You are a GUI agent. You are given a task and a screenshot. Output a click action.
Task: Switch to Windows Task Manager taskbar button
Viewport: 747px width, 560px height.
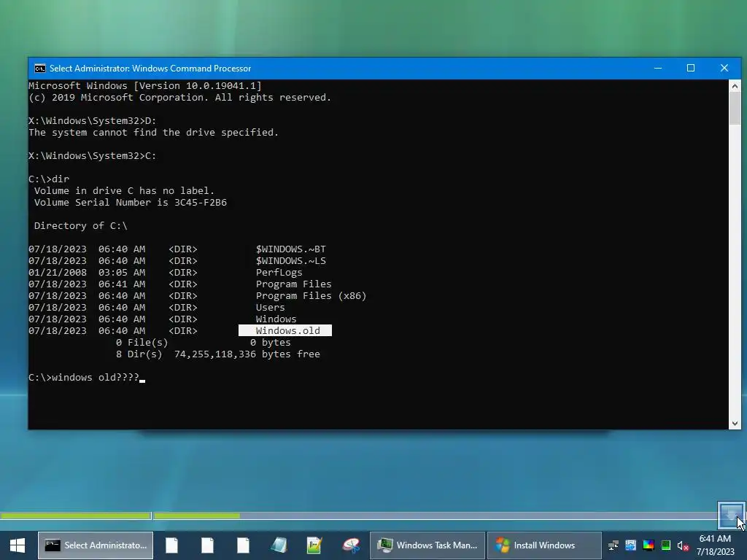point(427,545)
